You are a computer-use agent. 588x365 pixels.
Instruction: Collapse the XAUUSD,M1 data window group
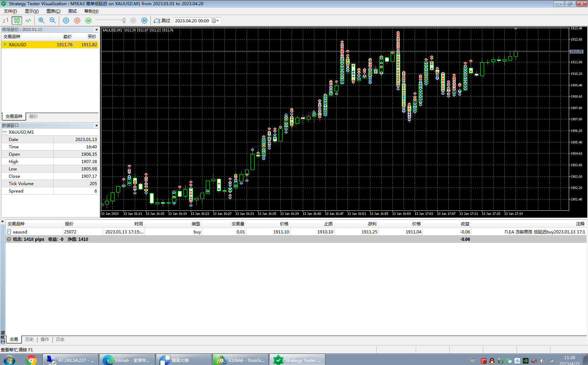click(x=5, y=132)
